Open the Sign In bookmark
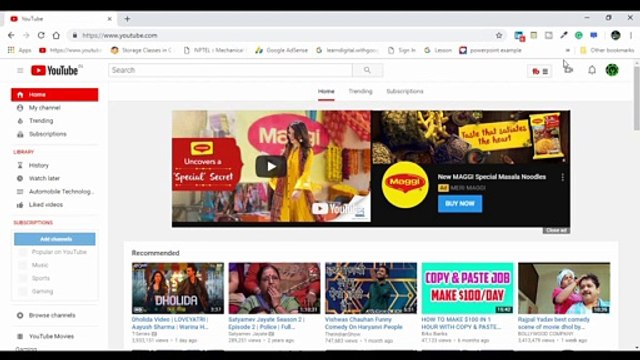 pyautogui.click(x=402, y=50)
